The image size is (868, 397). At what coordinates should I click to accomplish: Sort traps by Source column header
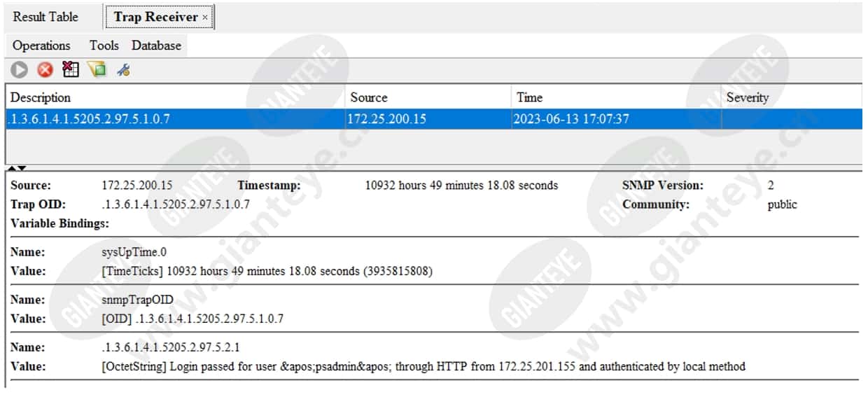[429, 97]
